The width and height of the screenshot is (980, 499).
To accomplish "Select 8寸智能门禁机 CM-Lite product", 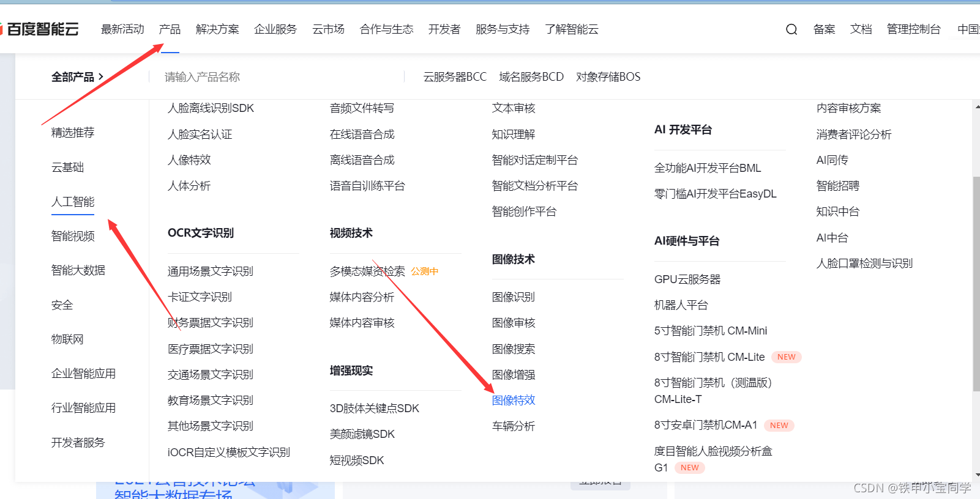I will (x=709, y=357).
